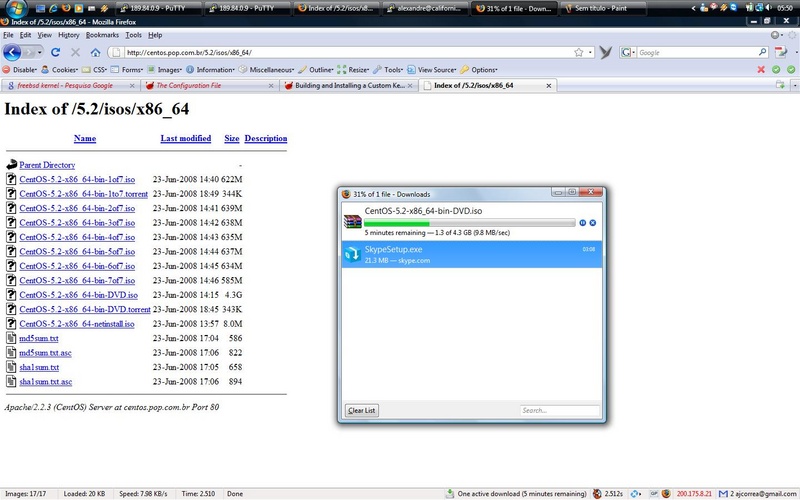800x500 pixels.
Task: Open the History menu
Action: 68,35
